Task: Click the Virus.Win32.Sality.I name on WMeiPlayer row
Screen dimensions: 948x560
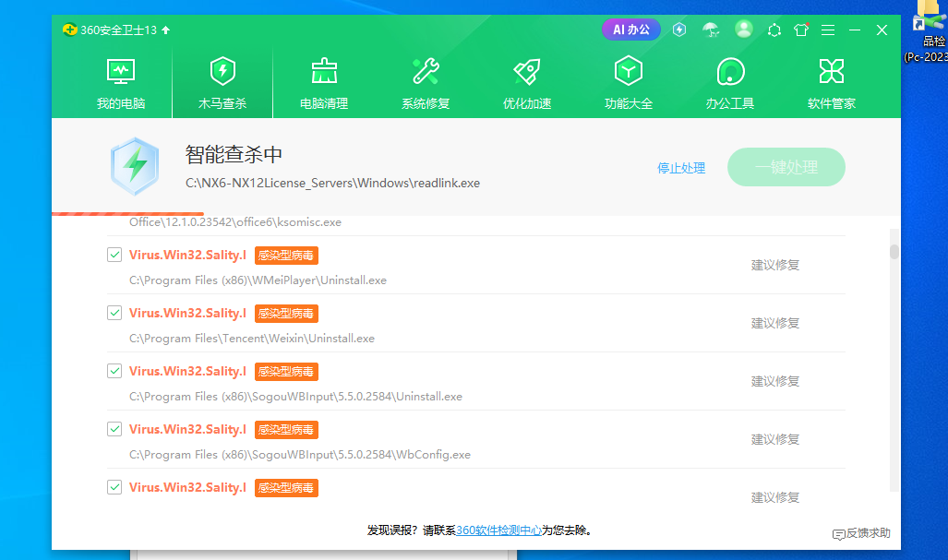Action: click(x=187, y=255)
